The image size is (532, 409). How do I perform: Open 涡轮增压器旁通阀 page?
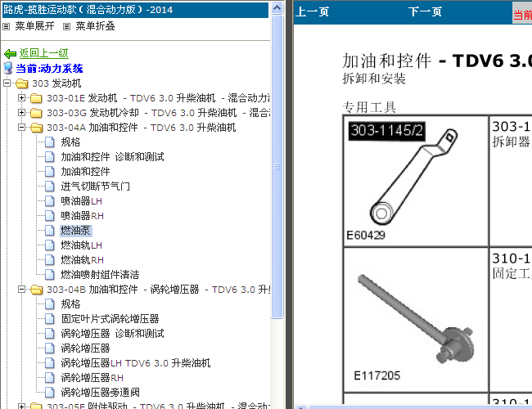(100, 393)
